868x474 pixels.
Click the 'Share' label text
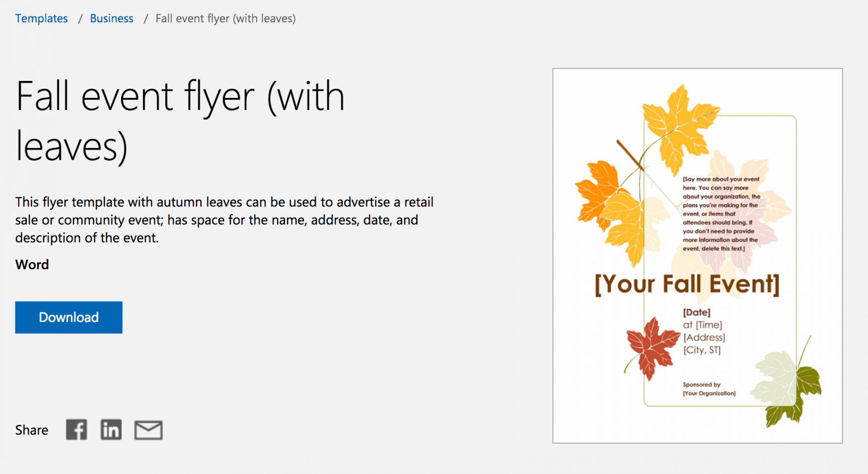pos(31,430)
